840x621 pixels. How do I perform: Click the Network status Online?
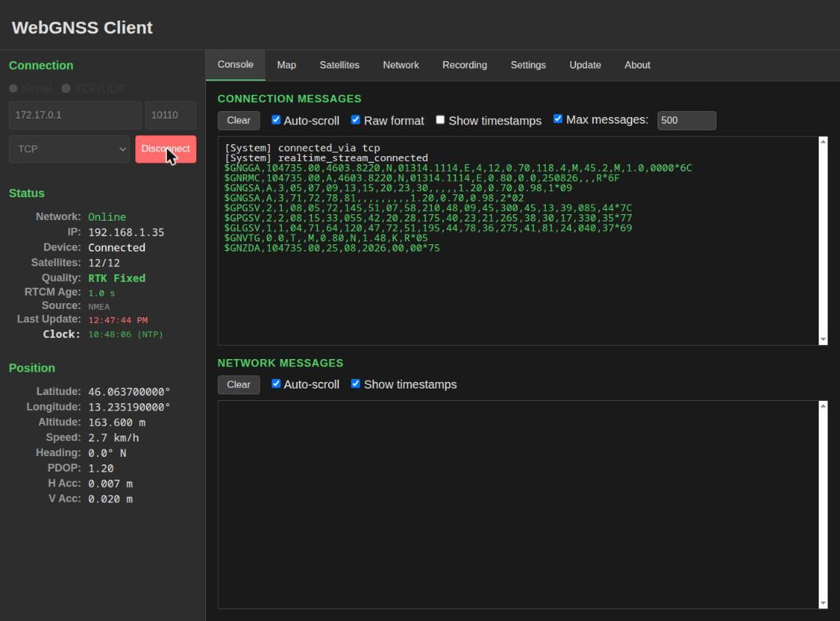(x=107, y=217)
